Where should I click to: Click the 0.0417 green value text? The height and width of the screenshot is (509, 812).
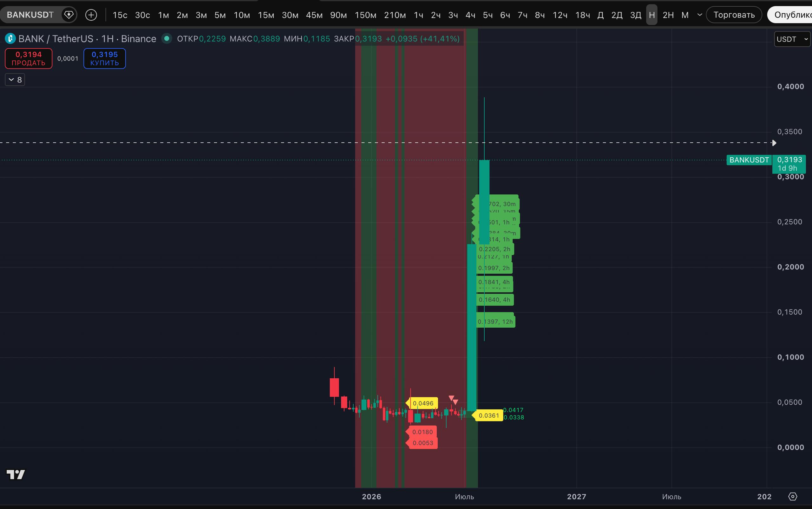click(x=514, y=410)
